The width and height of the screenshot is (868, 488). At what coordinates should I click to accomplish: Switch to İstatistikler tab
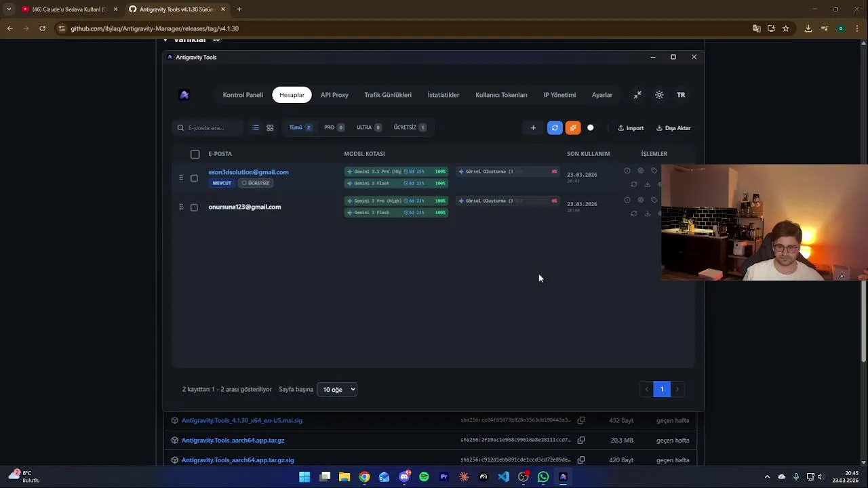click(443, 95)
